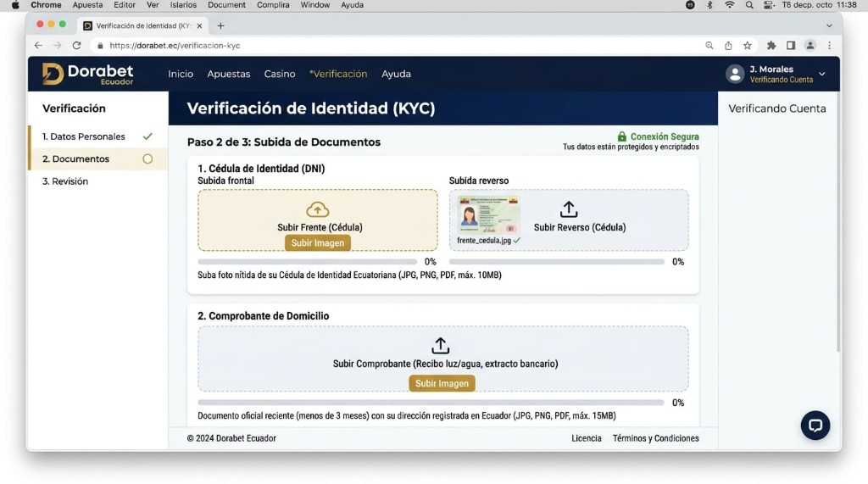This screenshot has height=484, width=868.
Task: Click the Comprobante de Domicilio progress bar
Action: click(431, 403)
